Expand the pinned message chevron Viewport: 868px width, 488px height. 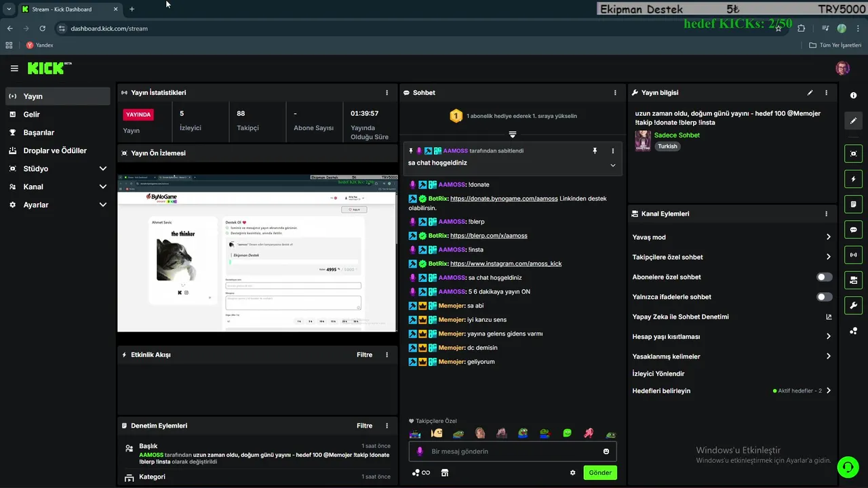click(x=613, y=165)
